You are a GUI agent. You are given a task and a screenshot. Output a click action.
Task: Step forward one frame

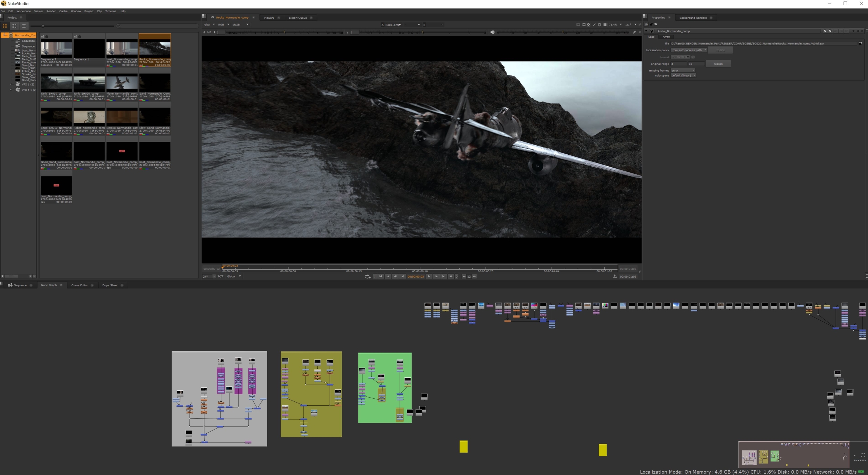click(436, 277)
